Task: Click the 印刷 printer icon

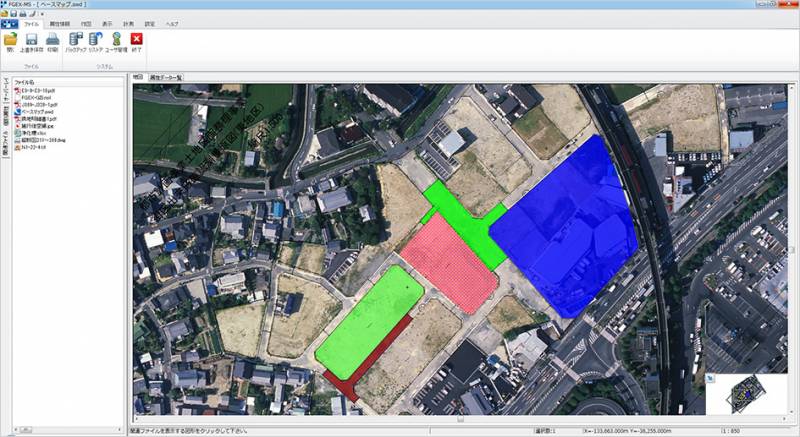Action: [52, 41]
